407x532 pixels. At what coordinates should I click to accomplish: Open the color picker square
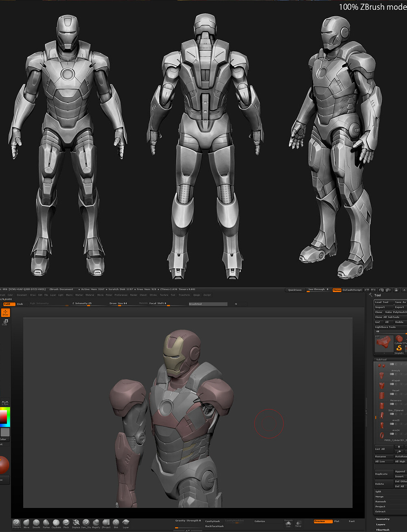point(4,417)
